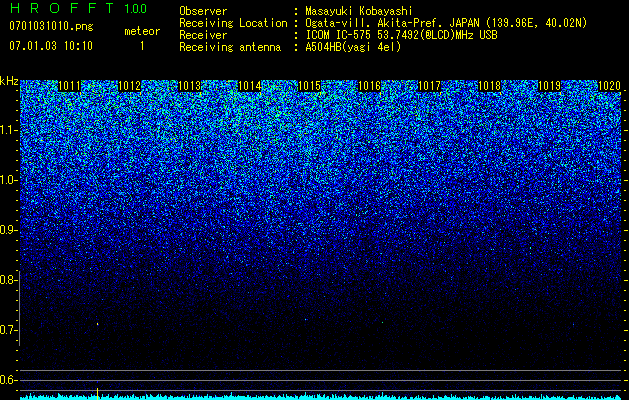The width and height of the screenshot is (629, 400).
Task: Click receiver ICOM IC-575 53.7492 MHz text
Action: tap(401, 35)
